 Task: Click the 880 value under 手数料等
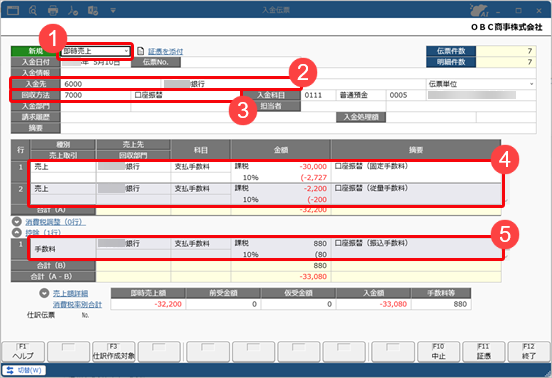[x=441, y=304]
